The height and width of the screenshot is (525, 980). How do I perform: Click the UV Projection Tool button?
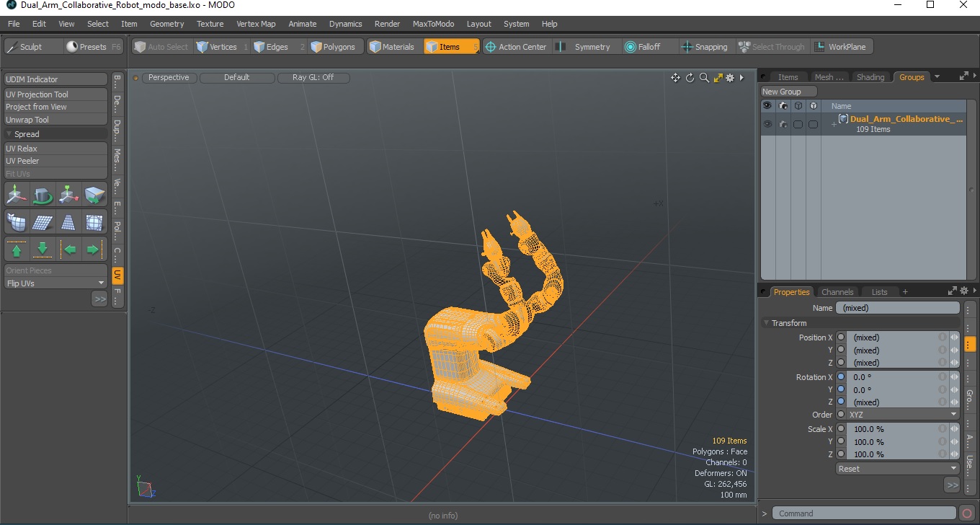(55, 94)
